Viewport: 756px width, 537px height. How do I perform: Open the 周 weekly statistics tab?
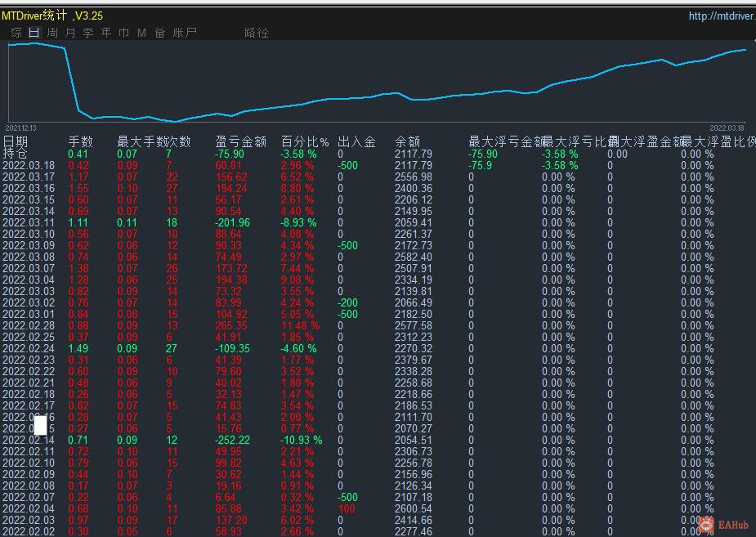(52, 33)
